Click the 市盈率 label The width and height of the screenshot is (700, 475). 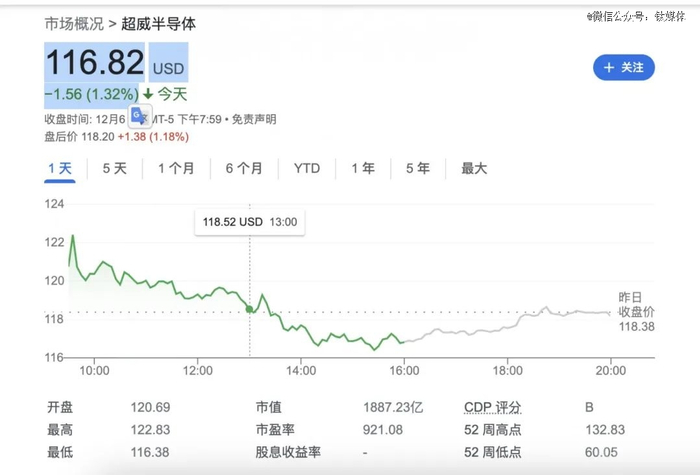tap(275, 430)
